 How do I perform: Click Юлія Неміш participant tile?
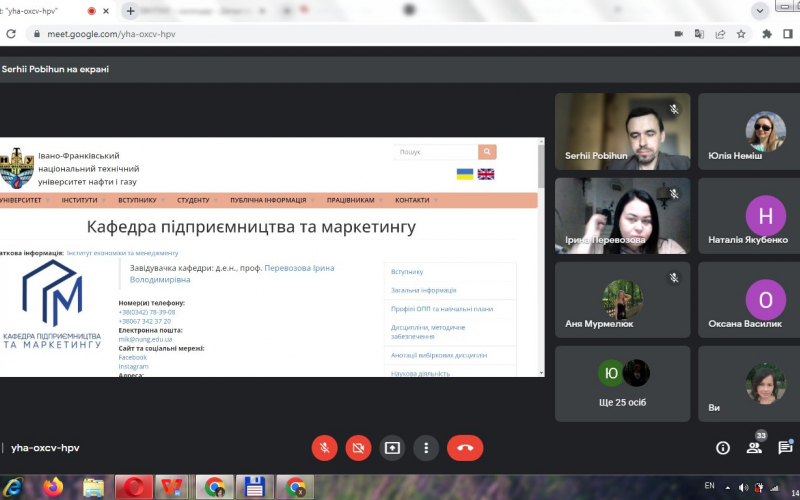[x=749, y=131]
